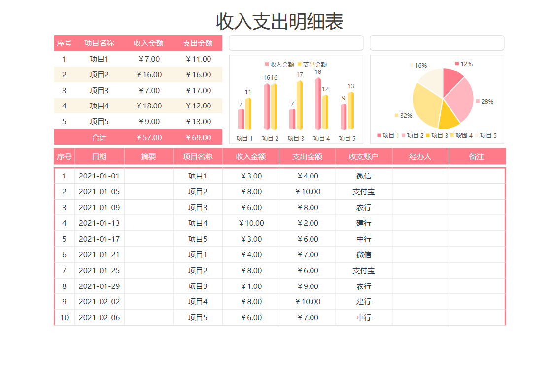The width and height of the screenshot is (554, 392).
Task: Select 建行 account in 2021-01-13 row
Action: coord(364,223)
